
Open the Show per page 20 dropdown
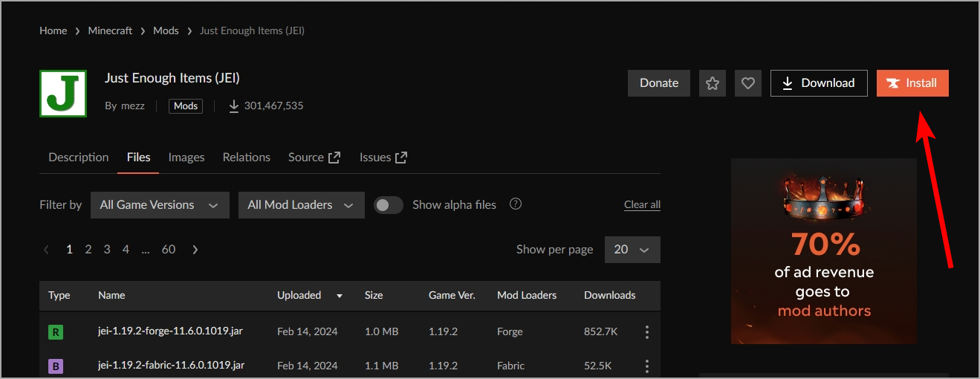pos(632,250)
